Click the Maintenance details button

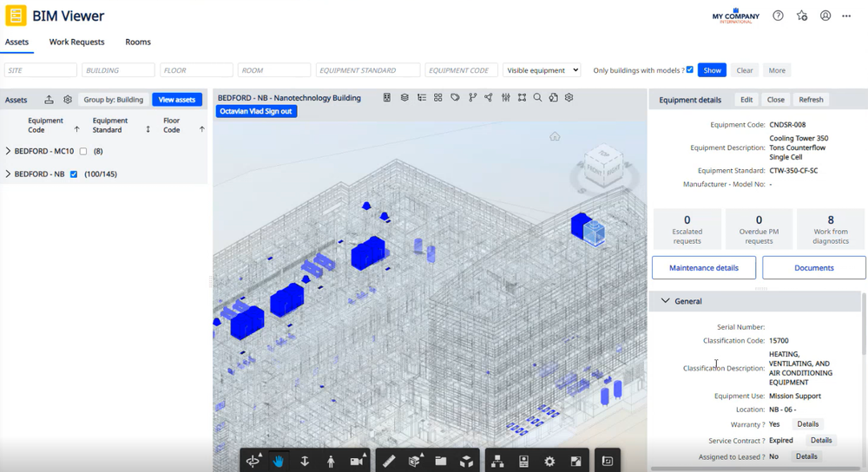(703, 268)
